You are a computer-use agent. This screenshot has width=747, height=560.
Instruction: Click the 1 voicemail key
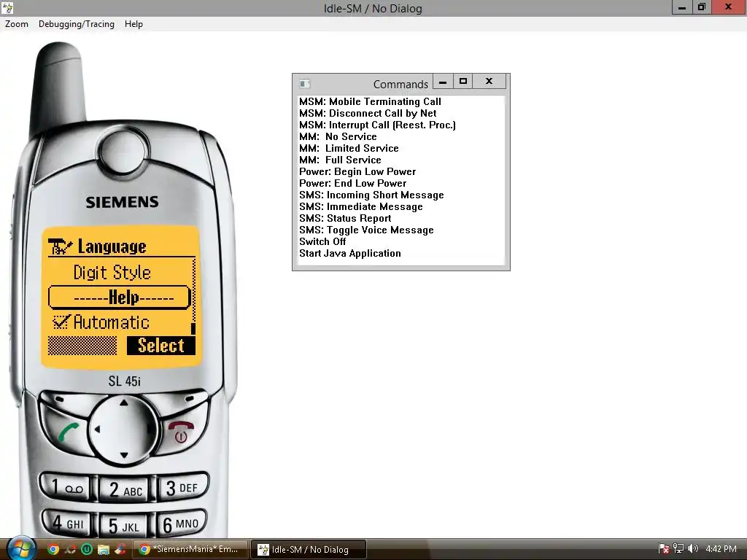coord(66,488)
